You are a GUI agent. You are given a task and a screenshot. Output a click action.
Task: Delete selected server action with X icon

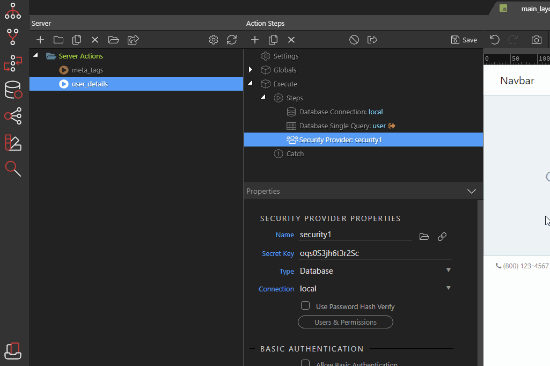coord(95,40)
